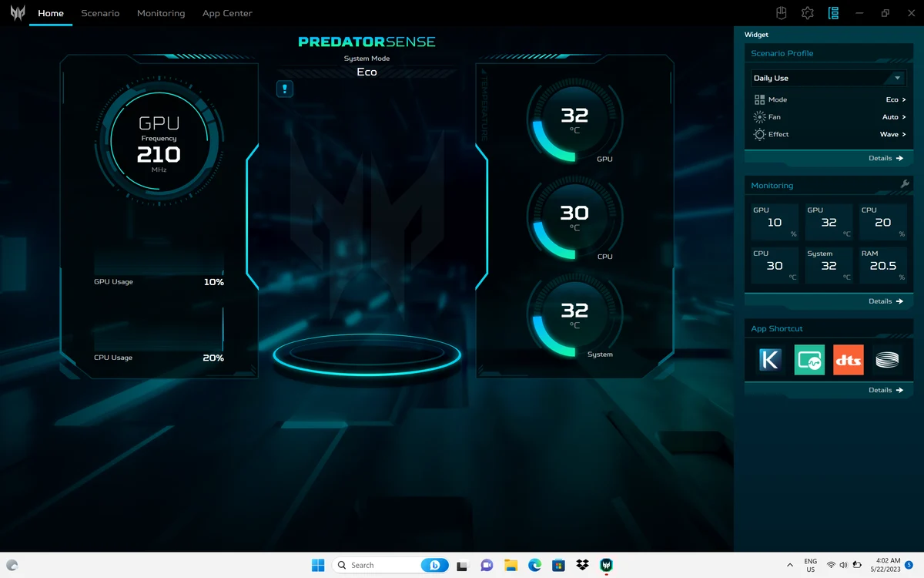Select the GPU 32 °C monitoring tile
Screen dimensions: 924x578
coord(829,222)
